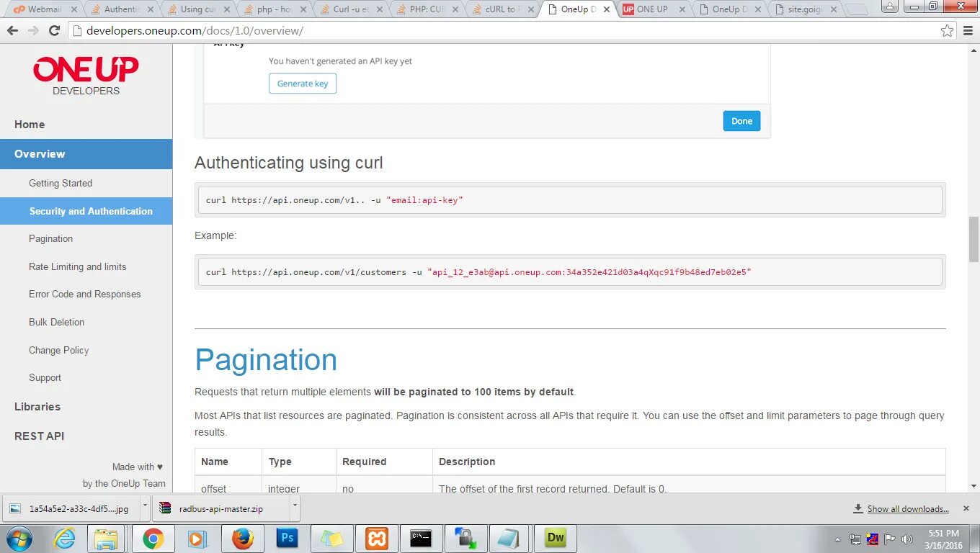
Task: Open the Notepad taskbar icon
Action: [508, 539]
